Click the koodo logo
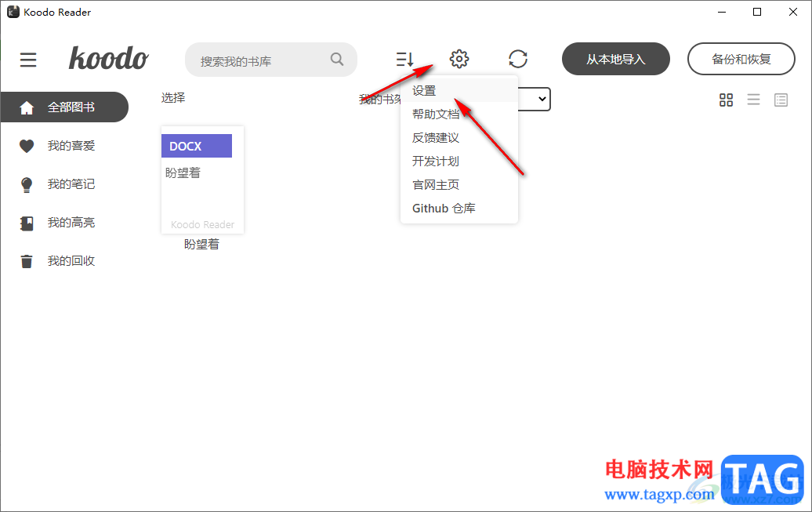Image resolution: width=812 pixels, height=512 pixels. pos(109,58)
